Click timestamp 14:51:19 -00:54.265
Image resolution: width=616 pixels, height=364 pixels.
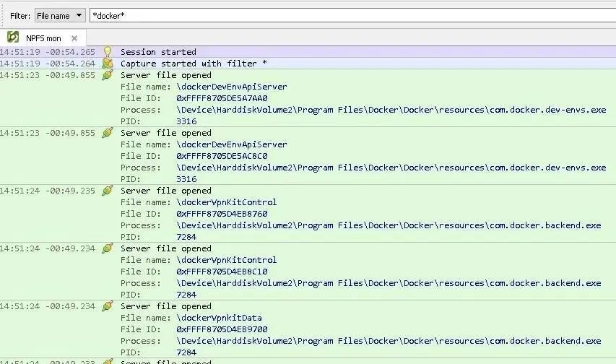pos(48,52)
